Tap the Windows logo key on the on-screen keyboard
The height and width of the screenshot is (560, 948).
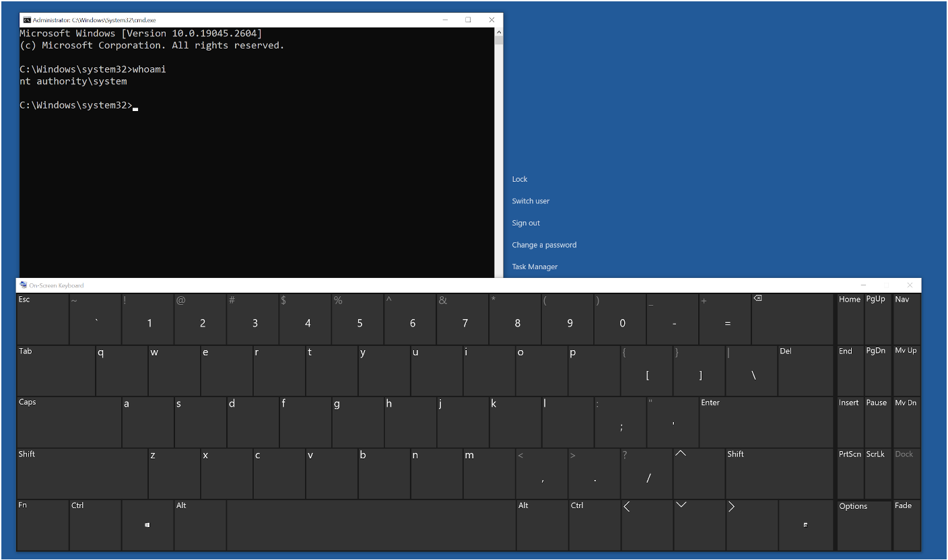pos(148,525)
